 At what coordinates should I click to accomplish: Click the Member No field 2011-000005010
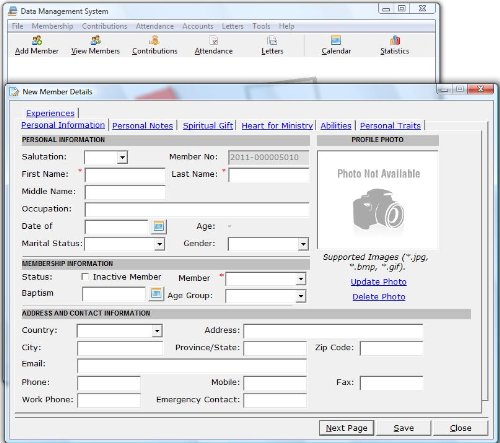click(269, 157)
